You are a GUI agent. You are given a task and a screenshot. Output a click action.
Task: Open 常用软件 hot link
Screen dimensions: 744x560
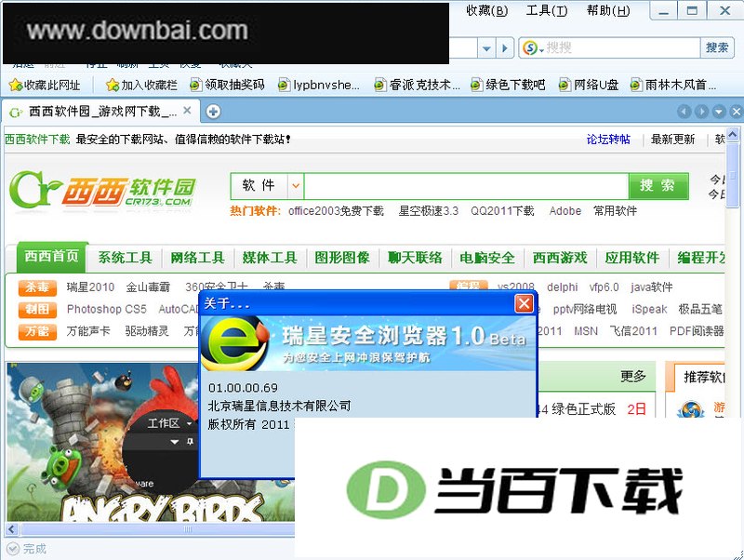pos(615,211)
